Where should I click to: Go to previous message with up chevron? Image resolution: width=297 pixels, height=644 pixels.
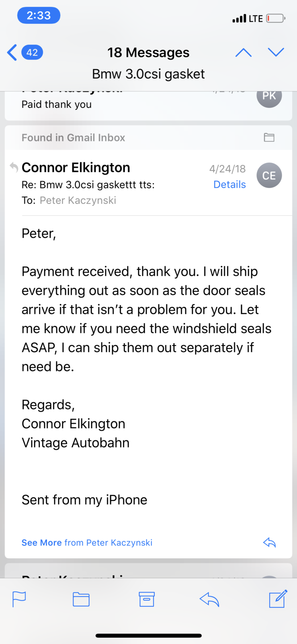[243, 53]
